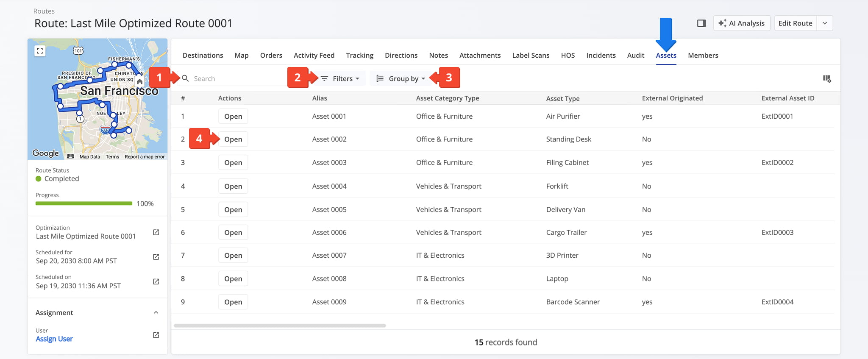Image resolution: width=868 pixels, height=359 pixels.
Task: Click the External Asset ID column header
Action: pos(788,98)
